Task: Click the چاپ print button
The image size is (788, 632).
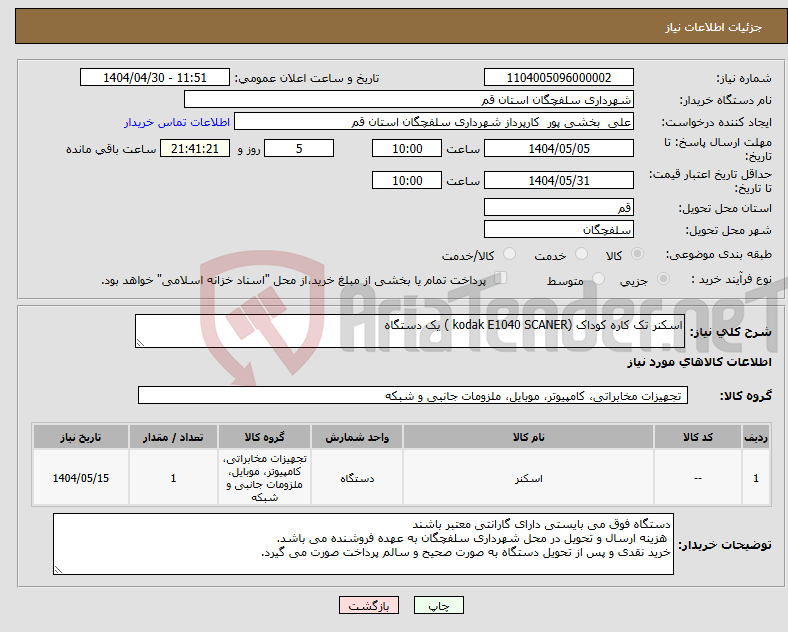Action: (x=438, y=605)
